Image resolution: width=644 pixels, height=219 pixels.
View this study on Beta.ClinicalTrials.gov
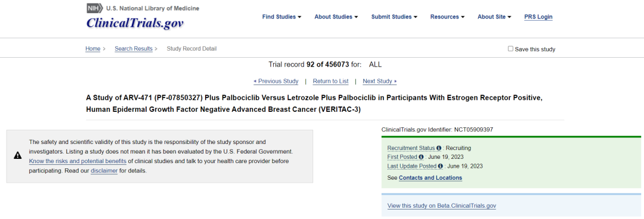[x=441, y=206]
